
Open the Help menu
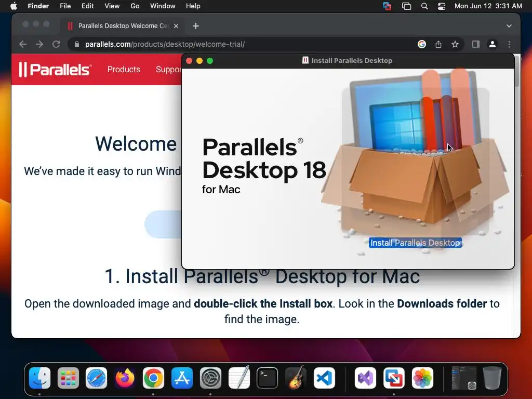tap(193, 6)
